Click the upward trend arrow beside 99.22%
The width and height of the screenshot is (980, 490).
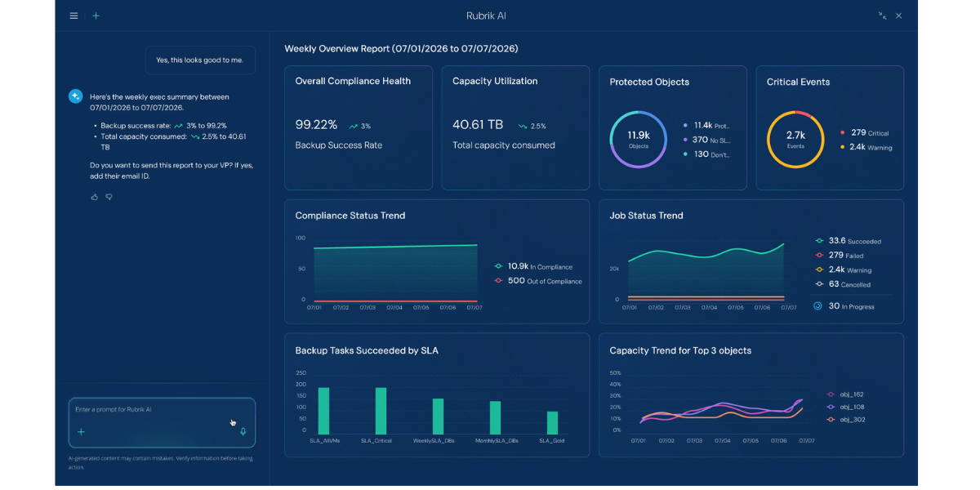(x=353, y=127)
